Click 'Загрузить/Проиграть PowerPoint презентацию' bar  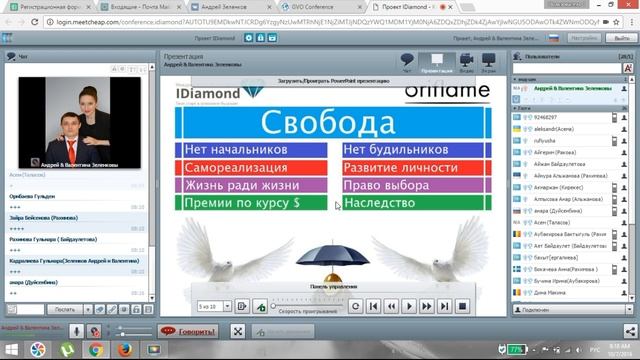333,81
